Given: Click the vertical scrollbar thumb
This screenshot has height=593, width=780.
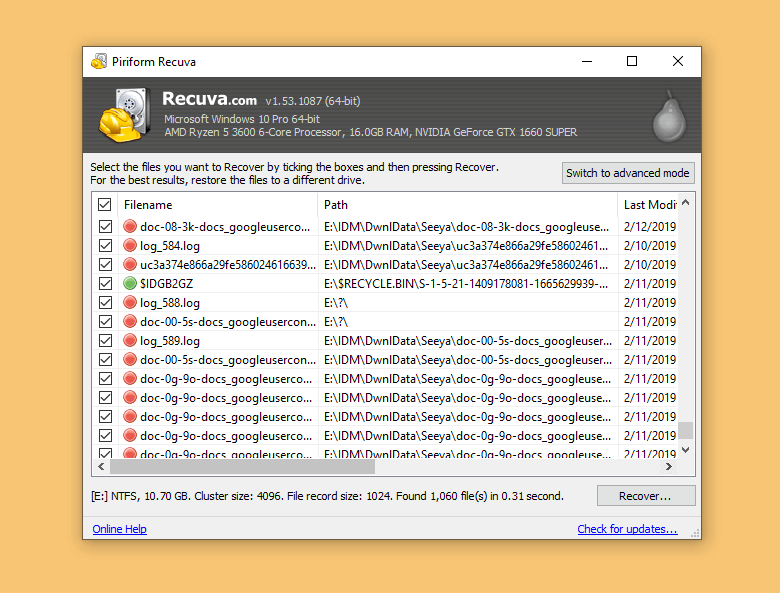Looking at the screenshot, I should tap(685, 430).
